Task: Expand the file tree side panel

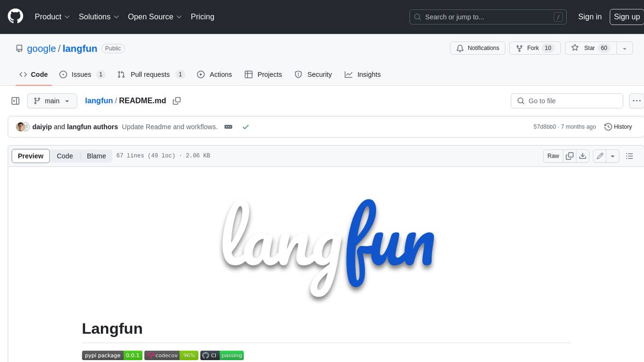Action: 15,101
